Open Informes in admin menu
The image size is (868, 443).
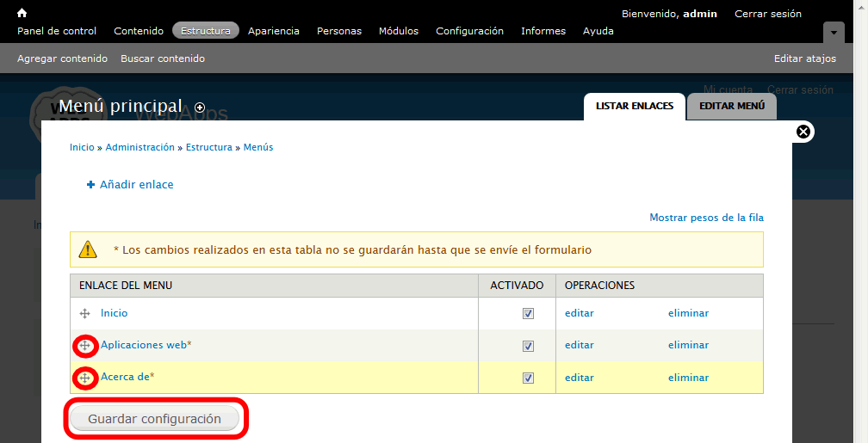543,31
